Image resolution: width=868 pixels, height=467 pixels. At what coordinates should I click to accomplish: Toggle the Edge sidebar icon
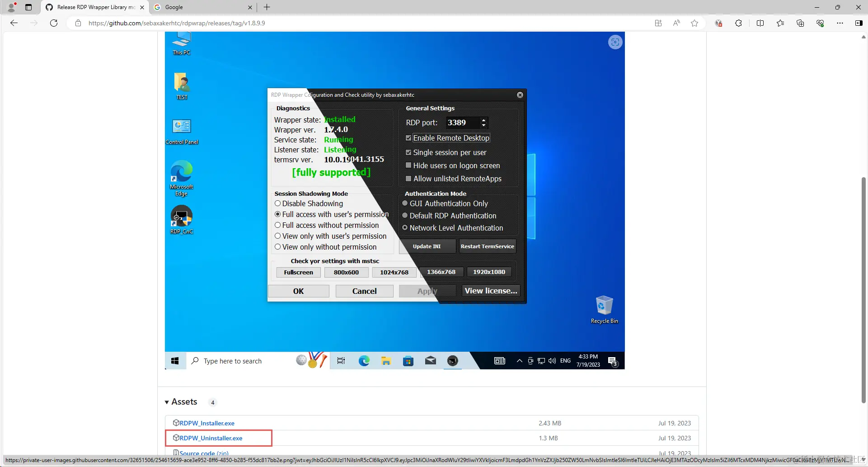tap(859, 23)
